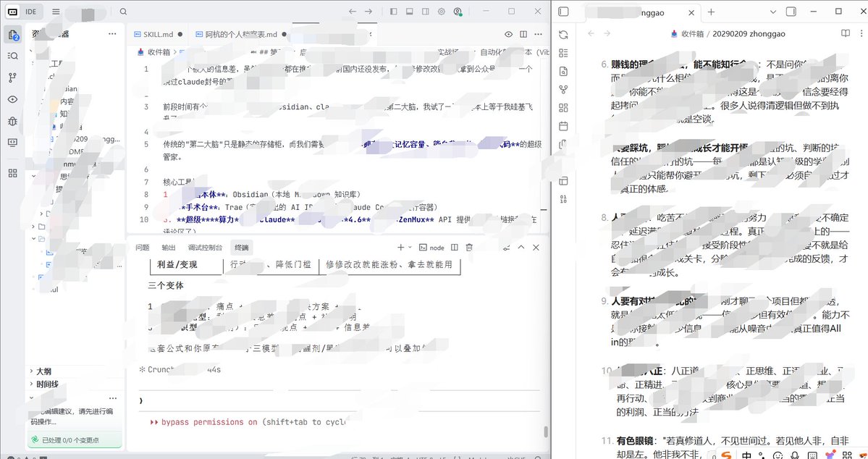868x459 pixels.
Task: Toggle Obsidian right sidebar icon
Action: pos(791,12)
